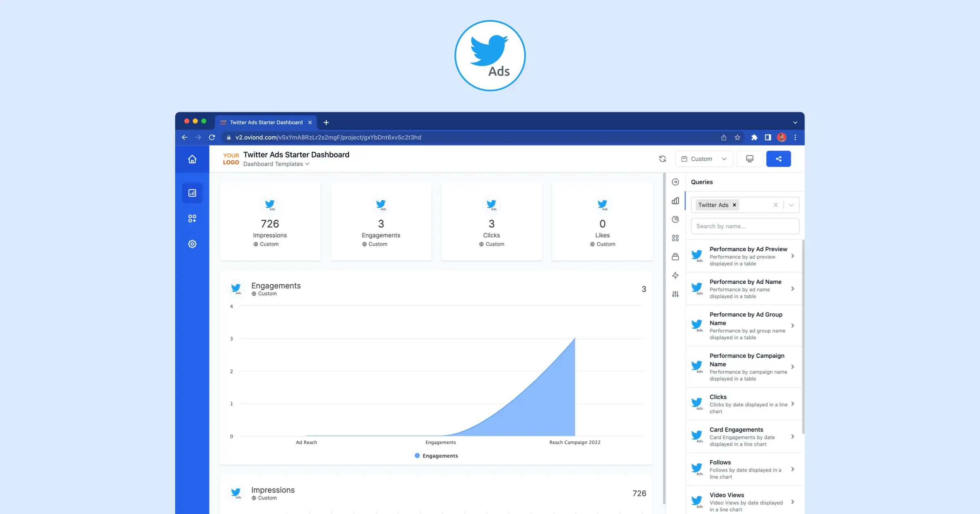The width and height of the screenshot is (980, 514).
Task: Click the blue share button
Action: pyautogui.click(x=779, y=159)
